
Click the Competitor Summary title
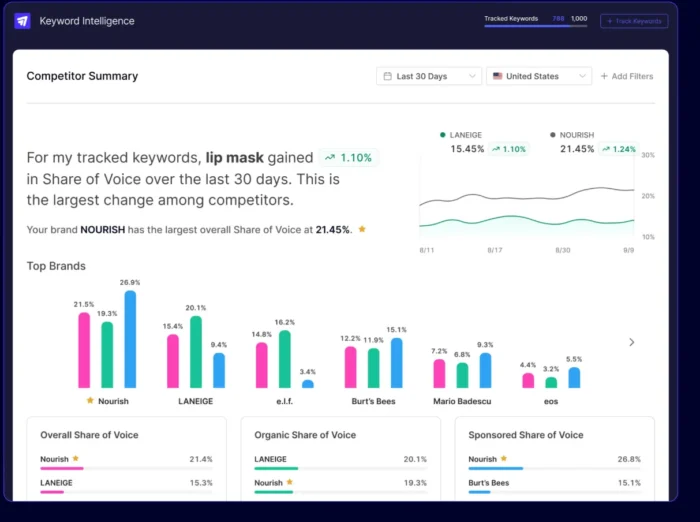(x=82, y=76)
